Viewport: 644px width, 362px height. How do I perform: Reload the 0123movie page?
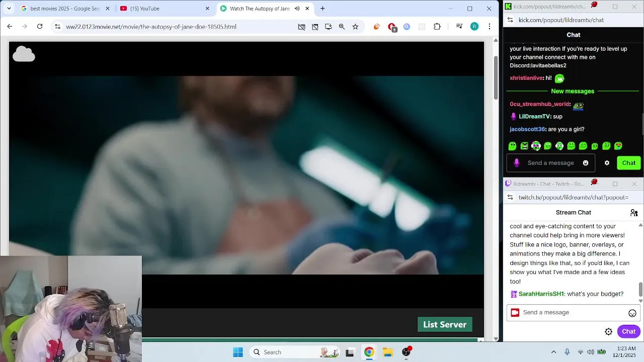[40, 26]
